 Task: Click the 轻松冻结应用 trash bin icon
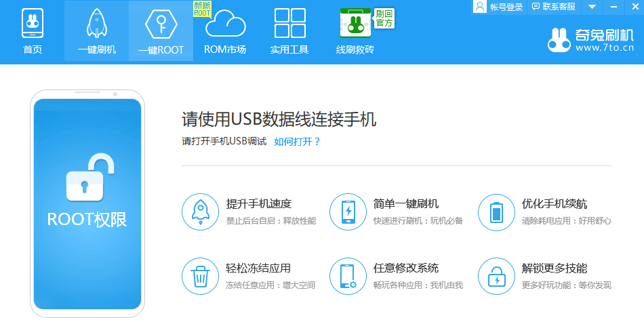tap(200, 276)
